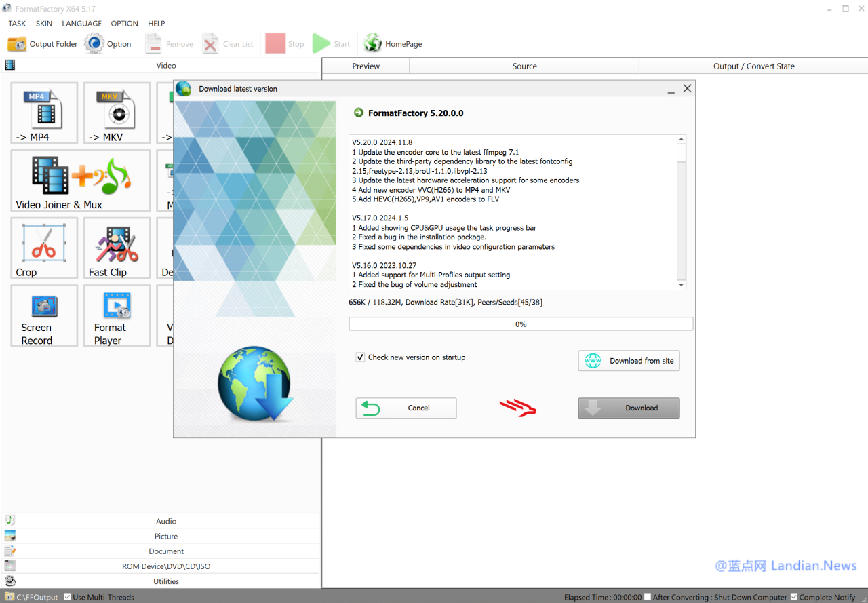The image size is (868, 603).
Task: Click the download rate and peers status text
Action: point(446,302)
